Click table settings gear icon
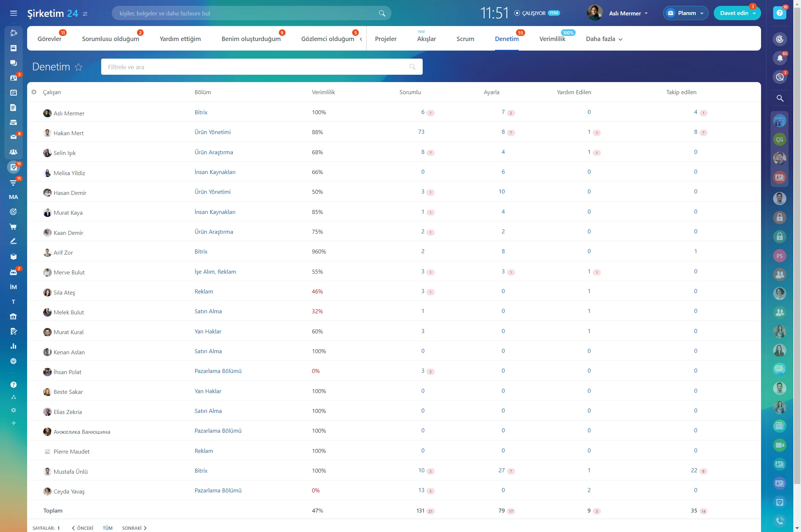The height and width of the screenshot is (532, 801). (x=34, y=92)
